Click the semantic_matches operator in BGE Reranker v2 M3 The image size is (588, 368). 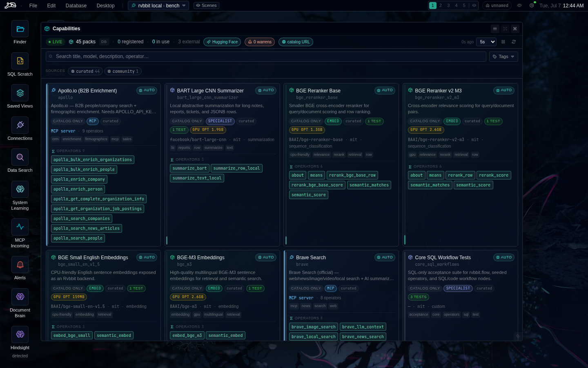430,185
